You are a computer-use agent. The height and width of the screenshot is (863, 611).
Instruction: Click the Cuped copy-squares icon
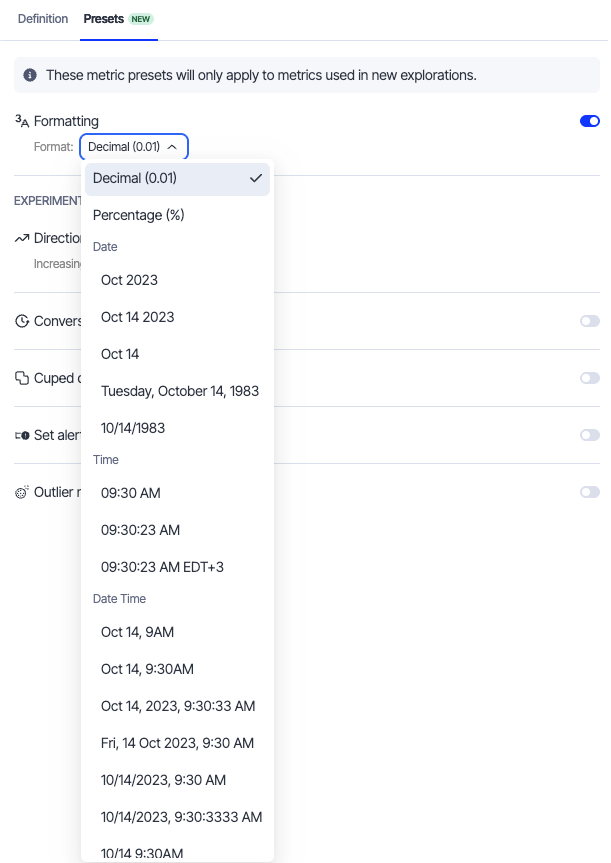click(x=22, y=378)
